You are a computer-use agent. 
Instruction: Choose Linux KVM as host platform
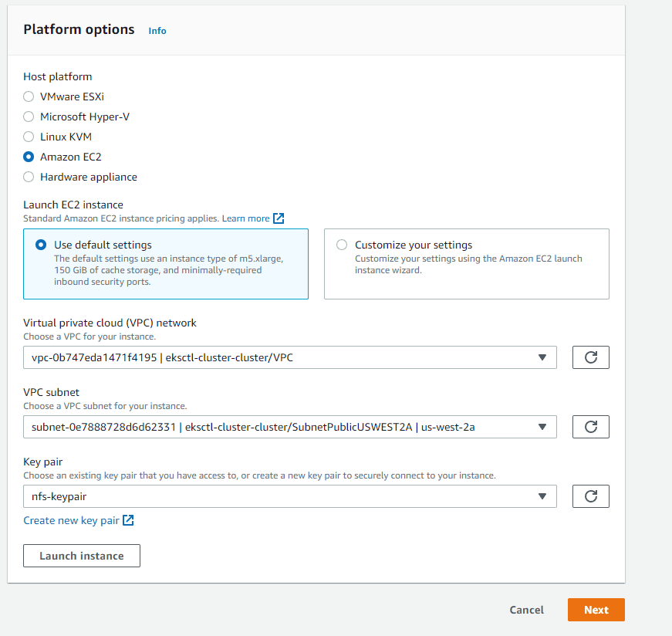pyautogui.click(x=29, y=137)
